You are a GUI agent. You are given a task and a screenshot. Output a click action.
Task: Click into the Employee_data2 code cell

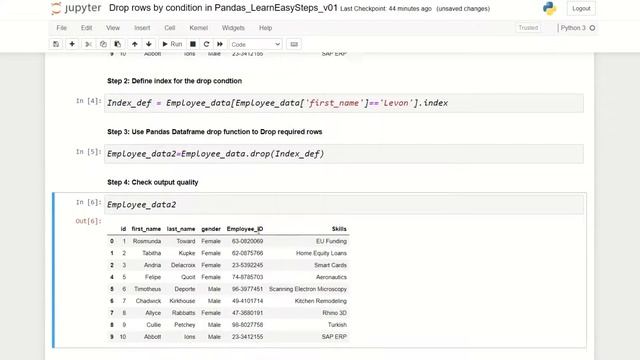pyautogui.click(x=344, y=204)
